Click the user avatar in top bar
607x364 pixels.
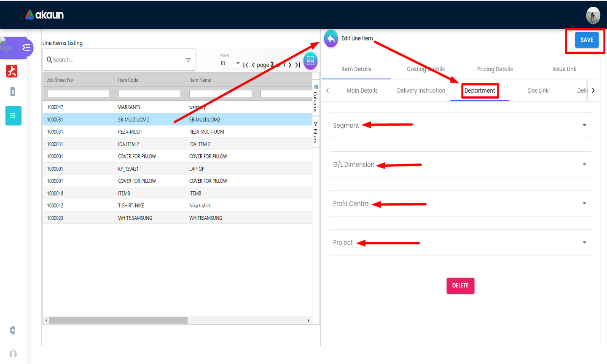593,16
